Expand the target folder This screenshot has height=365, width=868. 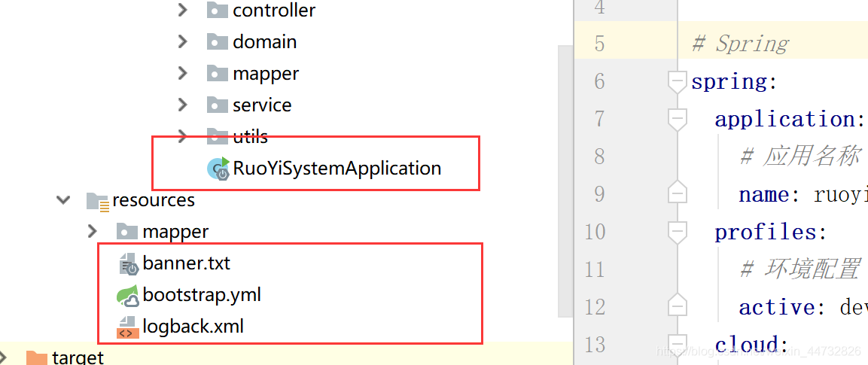point(3,357)
